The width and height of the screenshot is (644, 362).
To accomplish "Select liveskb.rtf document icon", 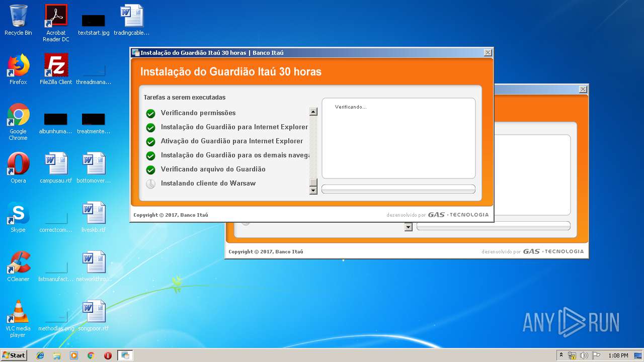I will pos(94,217).
